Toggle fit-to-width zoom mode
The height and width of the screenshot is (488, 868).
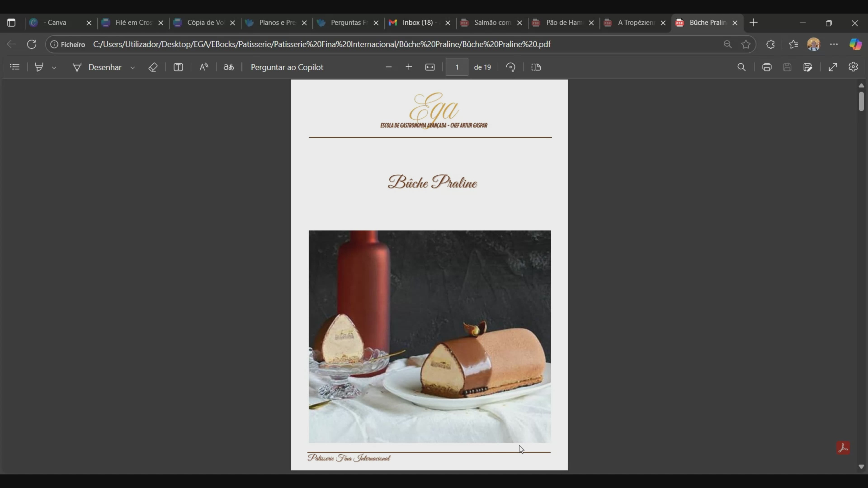[430, 67]
